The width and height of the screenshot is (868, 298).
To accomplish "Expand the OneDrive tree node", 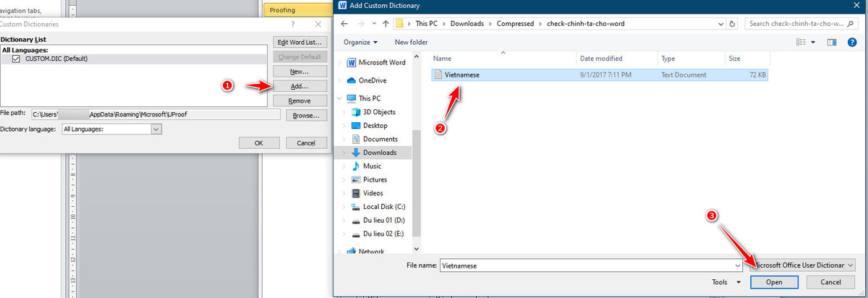I will tap(341, 80).
